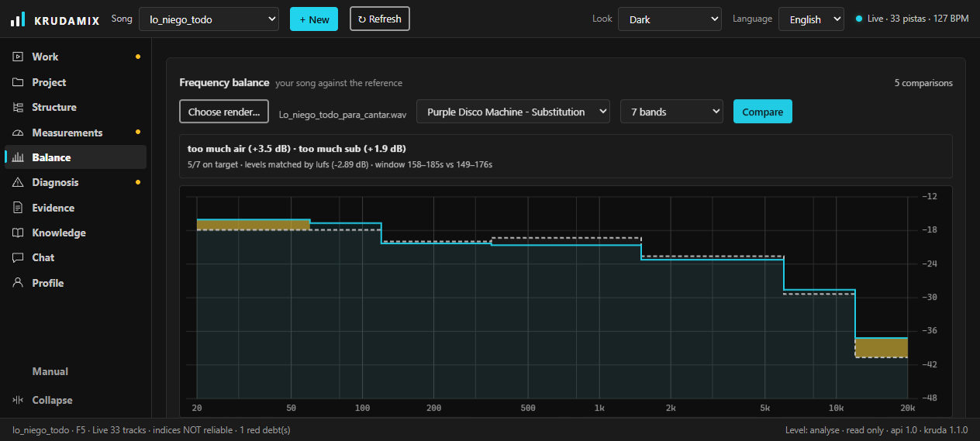980x441 pixels.
Task: Click the cyan Live status dot
Action: (x=858, y=19)
